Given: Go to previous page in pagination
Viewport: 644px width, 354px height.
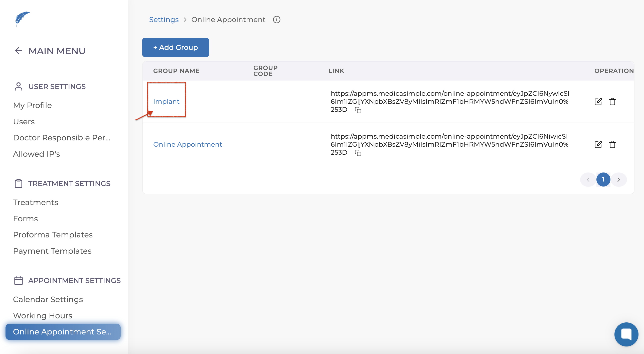Looking at the screenshot, I should point(588,180).
